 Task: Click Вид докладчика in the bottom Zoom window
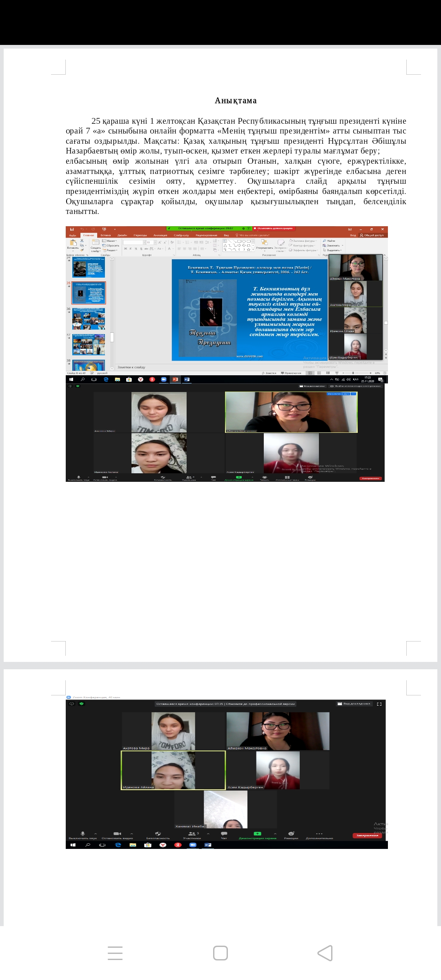(354, 704)
